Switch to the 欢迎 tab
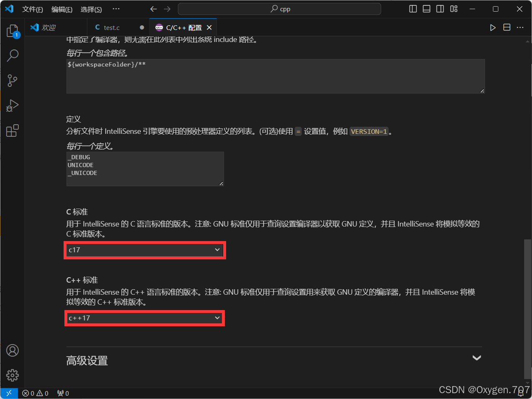Image resolution: width=532 pixels, height=399 pixels. [56, 27]
